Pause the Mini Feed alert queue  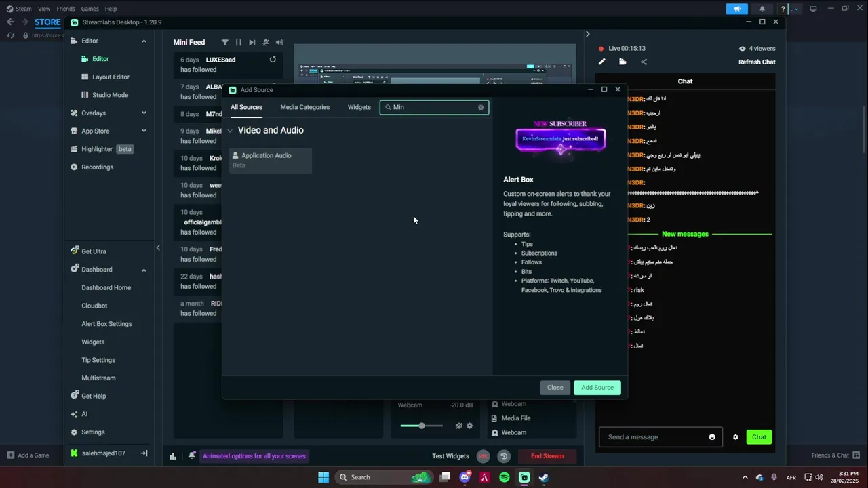point(238,42)
